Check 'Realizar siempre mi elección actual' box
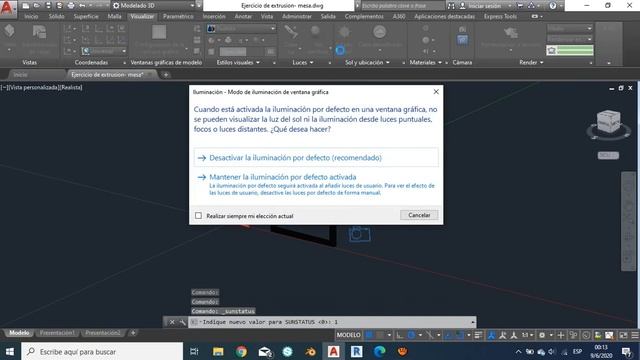This screenshot has width=640, height=360. click(198, 216)
